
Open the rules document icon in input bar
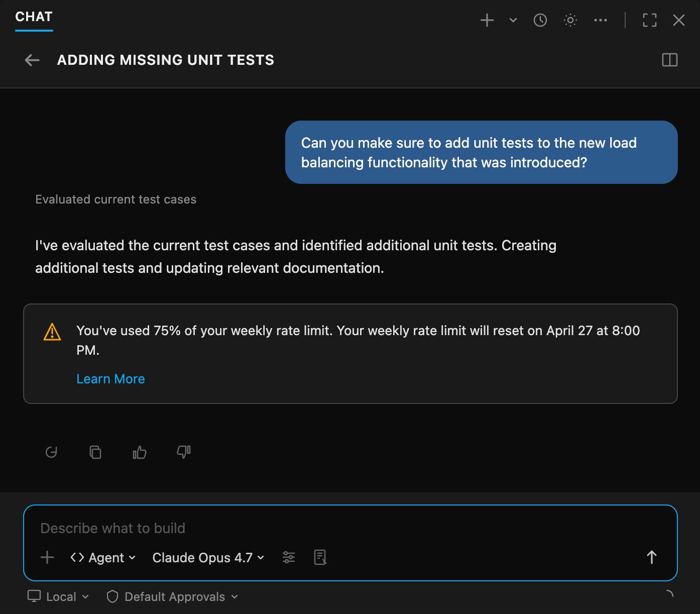pos(320,557)
